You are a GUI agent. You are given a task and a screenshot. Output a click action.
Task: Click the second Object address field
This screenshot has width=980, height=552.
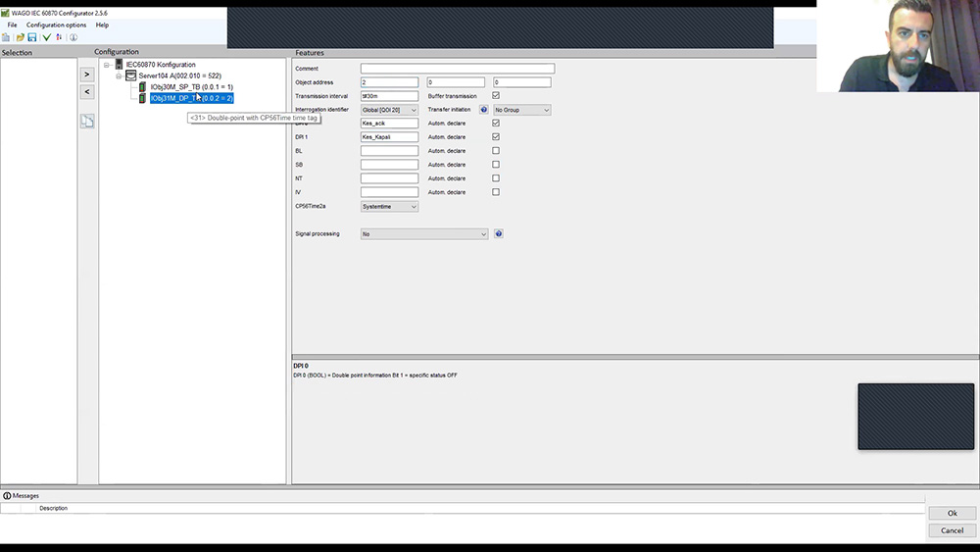point(456,82)
